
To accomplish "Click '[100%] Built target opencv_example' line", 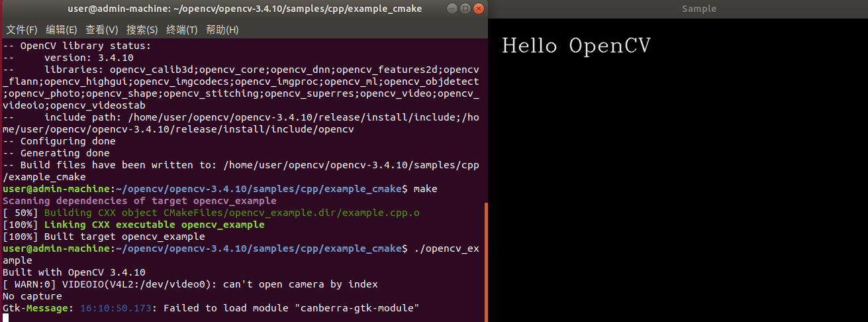I will coord(104,237).
